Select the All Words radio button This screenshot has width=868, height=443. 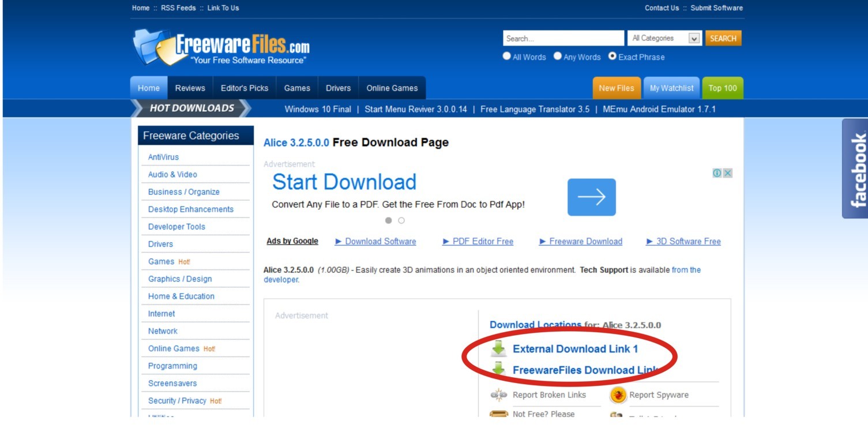[507, 56]
